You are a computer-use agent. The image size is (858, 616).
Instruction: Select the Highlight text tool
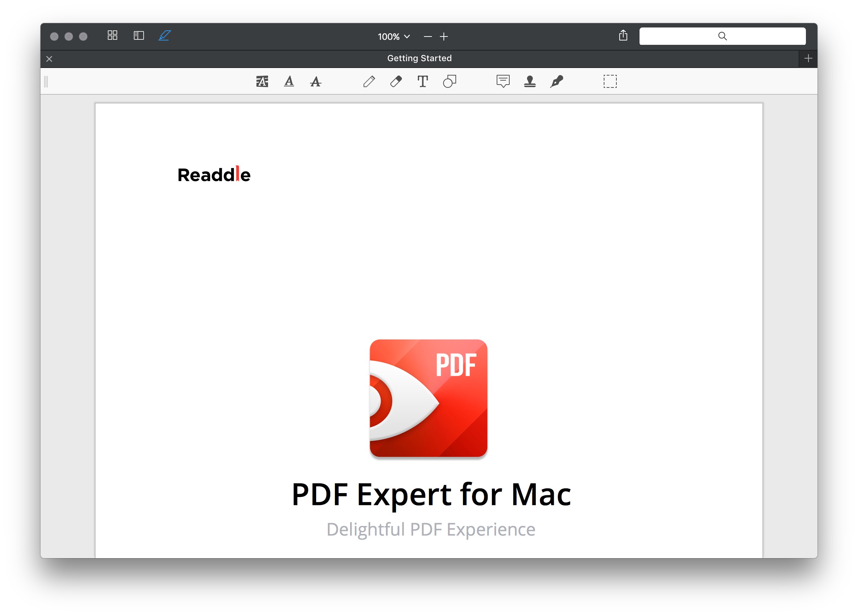coord(262,81)
